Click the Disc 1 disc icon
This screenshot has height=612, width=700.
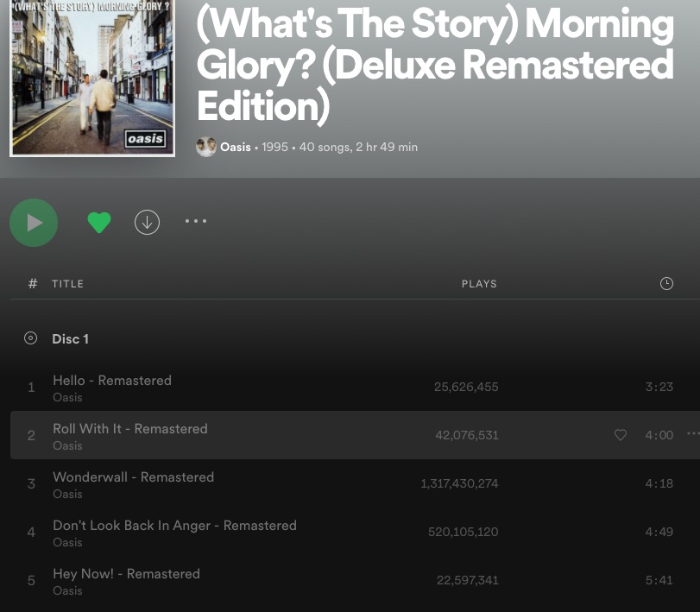(31, 339)
